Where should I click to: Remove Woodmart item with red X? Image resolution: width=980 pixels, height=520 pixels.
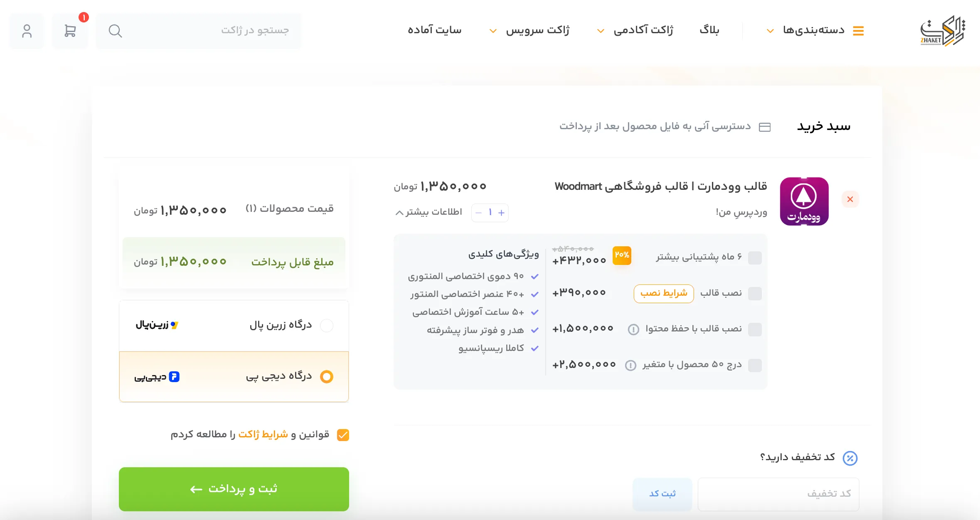[x=850, y=199]
